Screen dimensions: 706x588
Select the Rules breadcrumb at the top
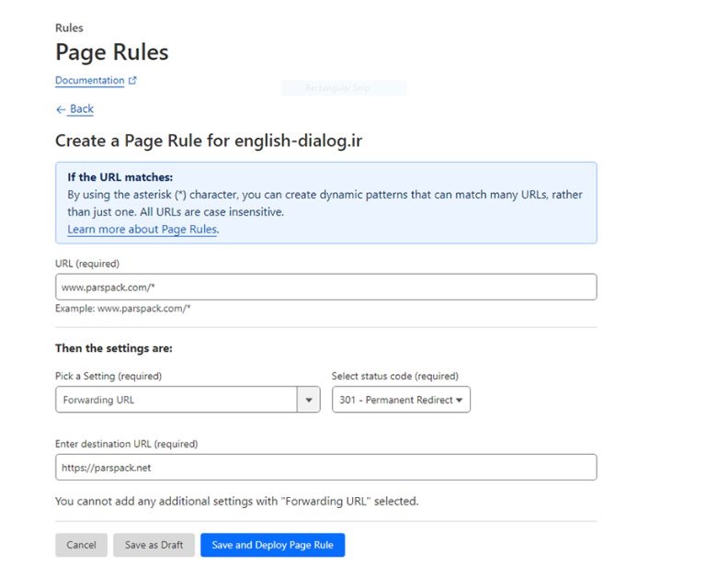[x=69, y=28]
